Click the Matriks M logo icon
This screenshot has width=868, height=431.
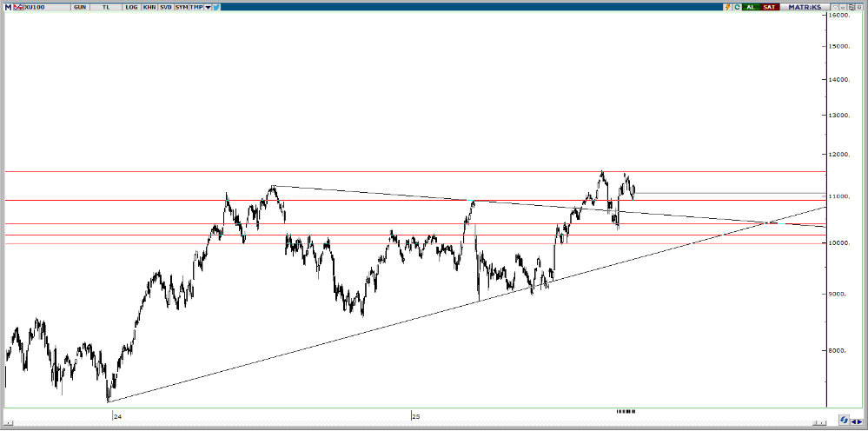[6, 7]
